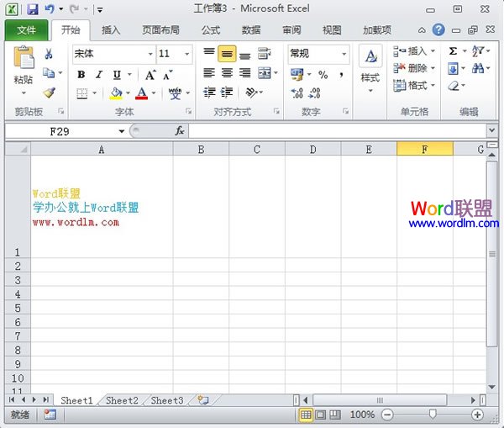This screenshot has height=428, width=504.
Task: Apply Comma style
Action: coord(341,75)
